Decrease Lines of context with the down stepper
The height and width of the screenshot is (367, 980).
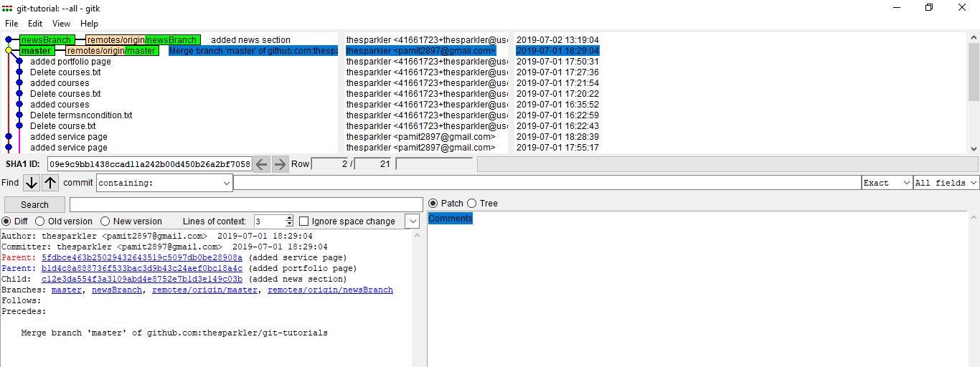[x=289, y=225]
